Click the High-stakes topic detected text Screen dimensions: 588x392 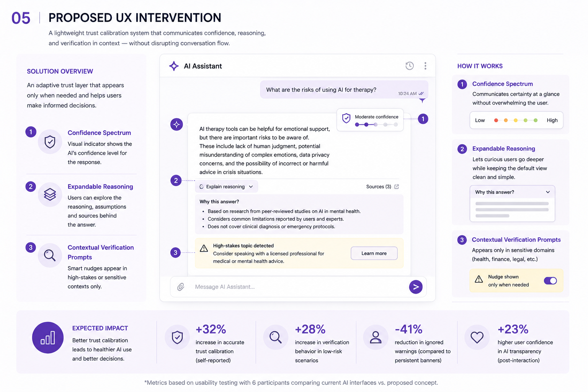243,246
